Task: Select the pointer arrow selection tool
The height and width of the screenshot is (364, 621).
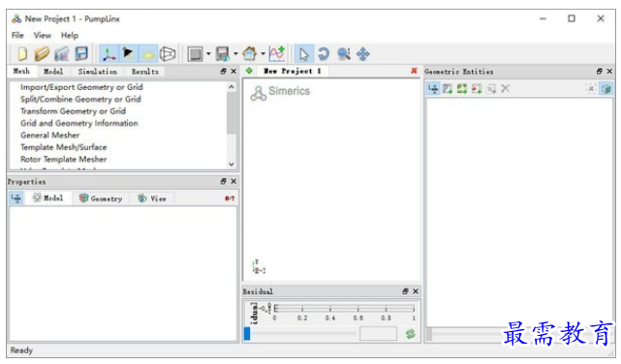Action: point(304,54)
